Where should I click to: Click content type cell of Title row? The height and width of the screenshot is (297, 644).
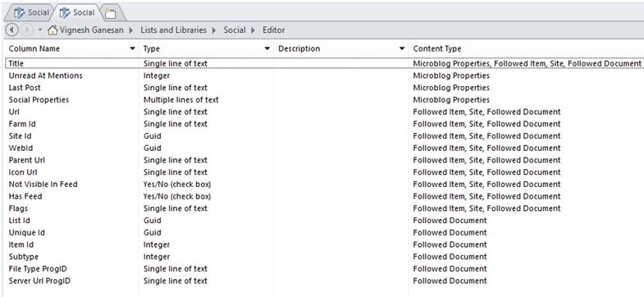(x=527, y=64)
